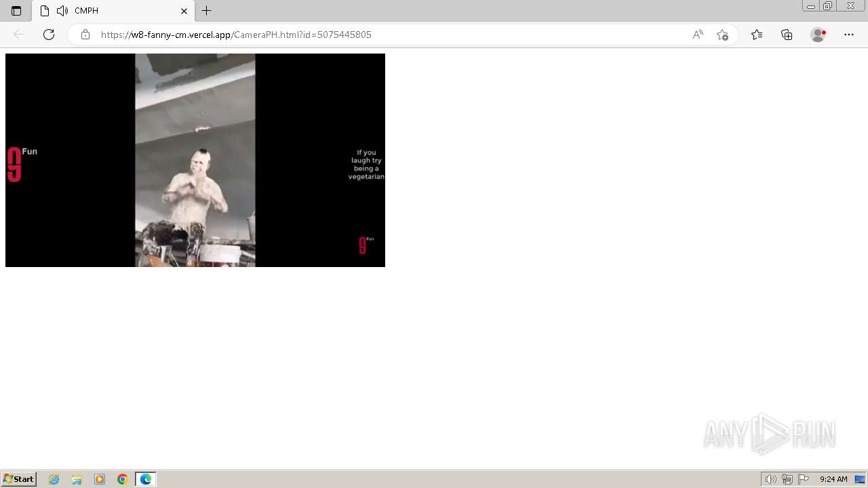The width and height of the screenshot is (868, 488).
Task: Open the clock showing 9:24 AM
Action: click(833, 479)
